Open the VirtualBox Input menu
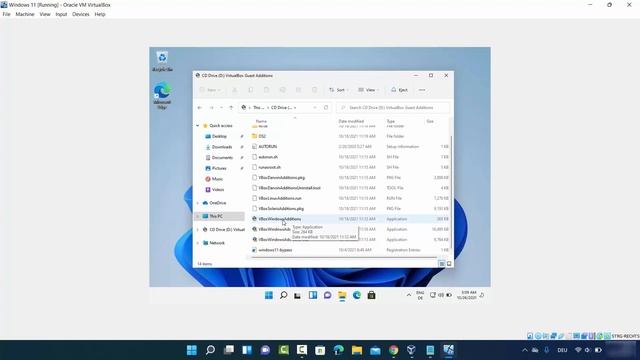This screenshot has width=640, height=360. (x=61, y=14)
